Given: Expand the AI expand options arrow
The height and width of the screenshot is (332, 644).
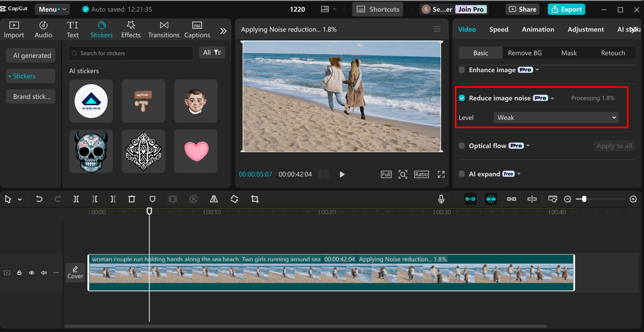Looking at the screenshot, I should (x=519, y=174).
